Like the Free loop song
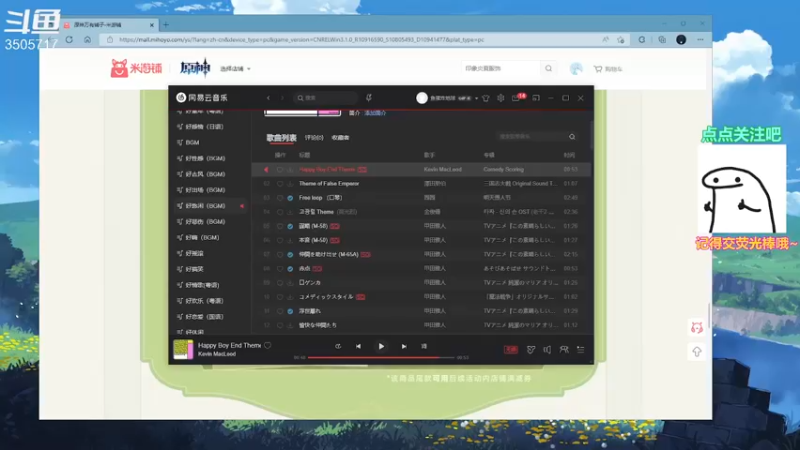This screenshot has height=450, width=800. [x=280, y=198]
